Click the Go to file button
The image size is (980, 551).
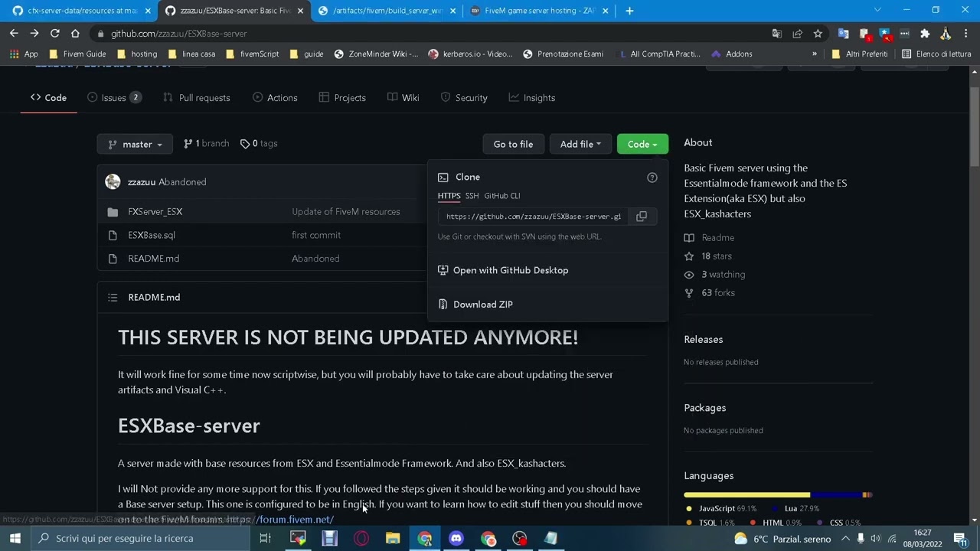[x=513, y=144]
